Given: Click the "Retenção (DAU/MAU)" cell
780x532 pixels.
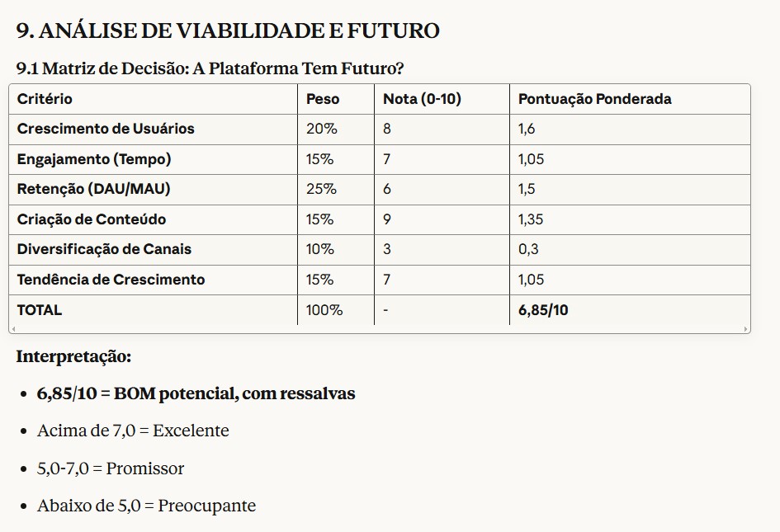Looking at the screenshot, I should [93, 189].
